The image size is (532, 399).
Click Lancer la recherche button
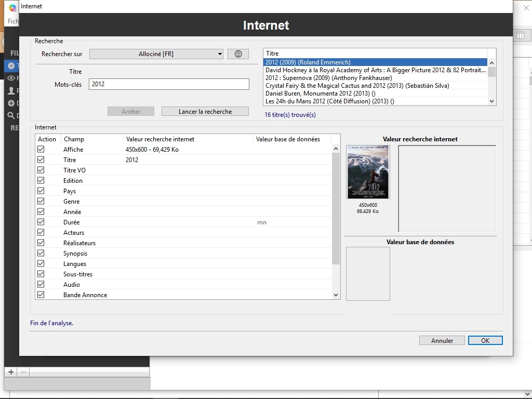205,111
